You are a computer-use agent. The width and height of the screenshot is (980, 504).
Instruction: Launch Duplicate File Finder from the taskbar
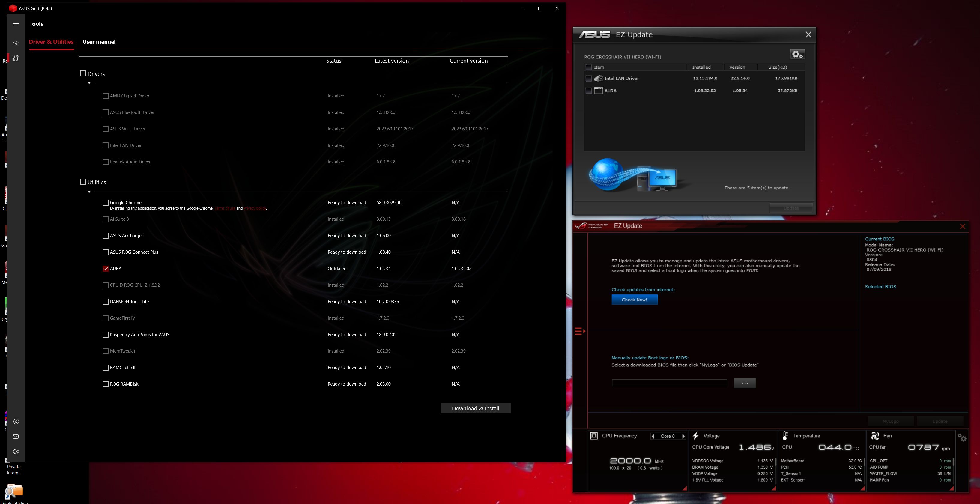(x=14, y=491)
